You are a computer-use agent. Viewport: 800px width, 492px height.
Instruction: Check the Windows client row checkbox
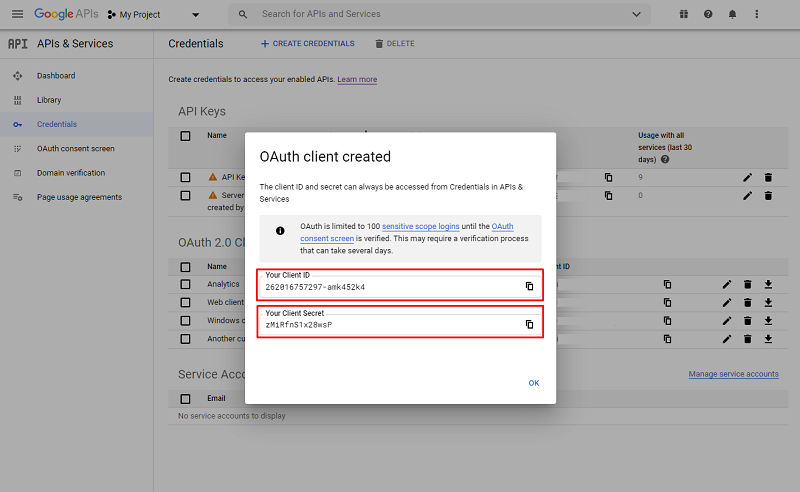pos(185,321)
